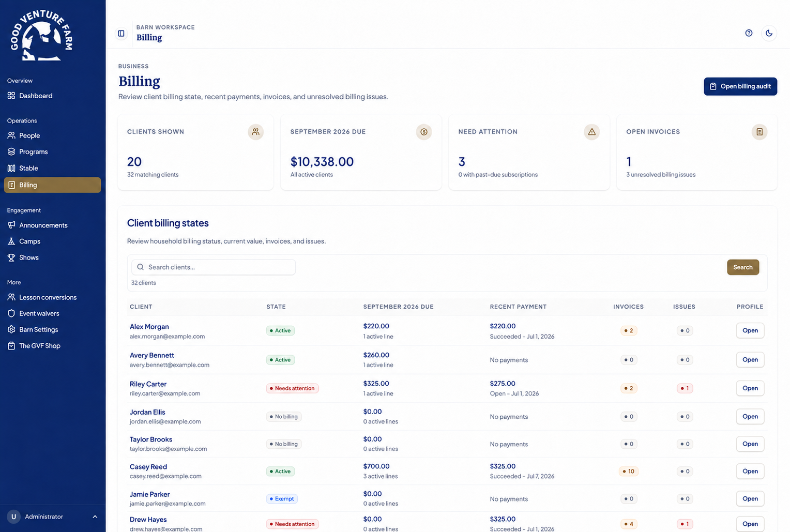
Task: Click Open billing audit button
Action: pos(740,86)
